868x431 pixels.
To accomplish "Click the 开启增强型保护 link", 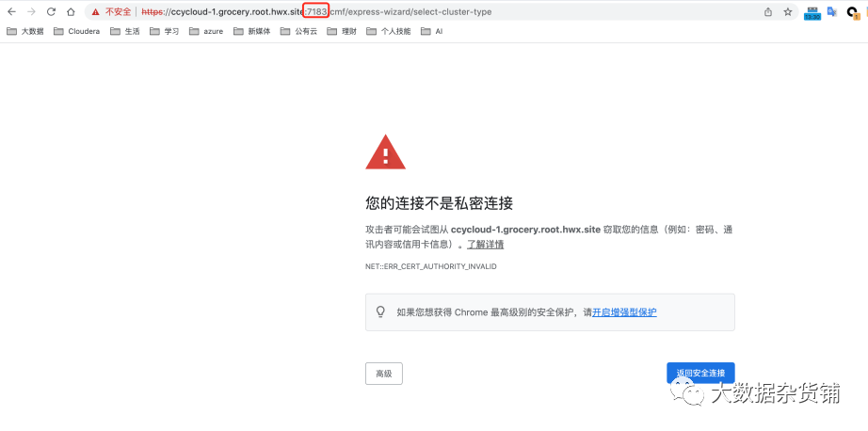I will pos(624,312).
